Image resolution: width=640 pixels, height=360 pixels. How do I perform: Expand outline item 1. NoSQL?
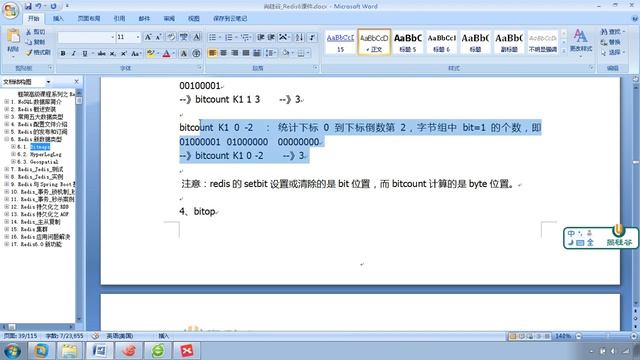tap(6, 102)
